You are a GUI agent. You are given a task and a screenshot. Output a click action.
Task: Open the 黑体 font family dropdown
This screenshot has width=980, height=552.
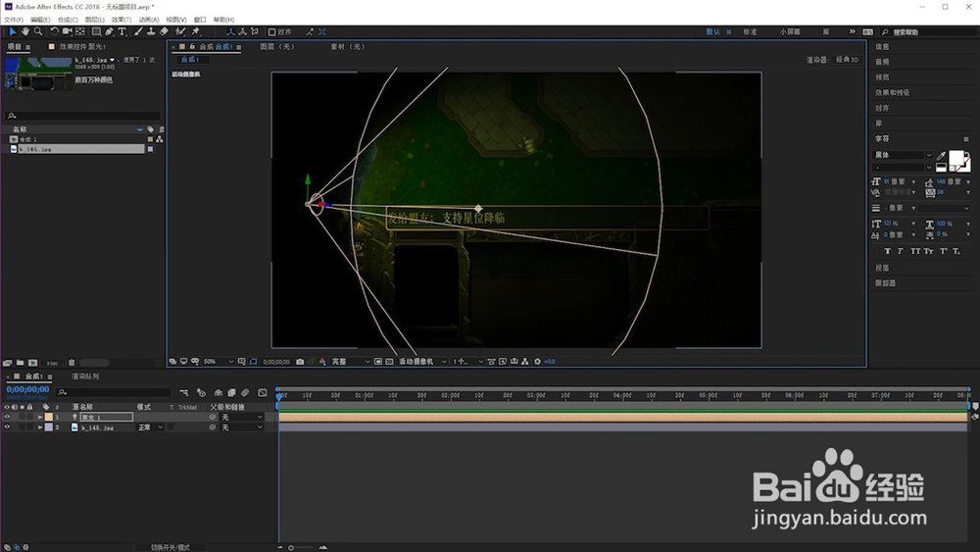pos(904,155)
